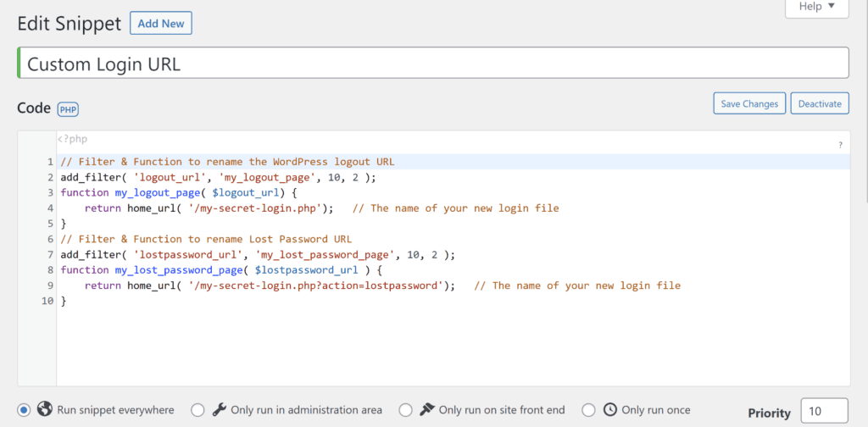Edit the Priority number field
The image size is (868, 427).
824,412
